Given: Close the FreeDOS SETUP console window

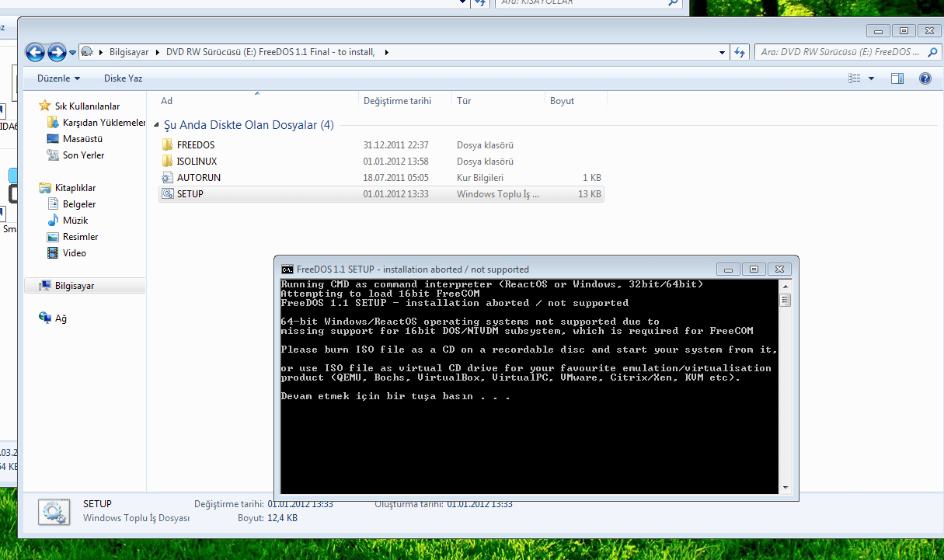Looking at the screenshot, I should coord(779,270).
